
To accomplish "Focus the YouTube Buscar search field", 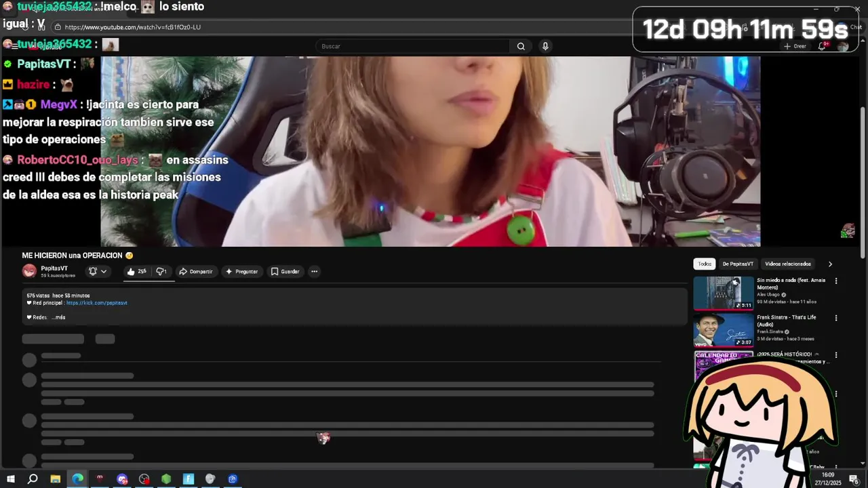I will pyautogui.click(x=414, y=46).
